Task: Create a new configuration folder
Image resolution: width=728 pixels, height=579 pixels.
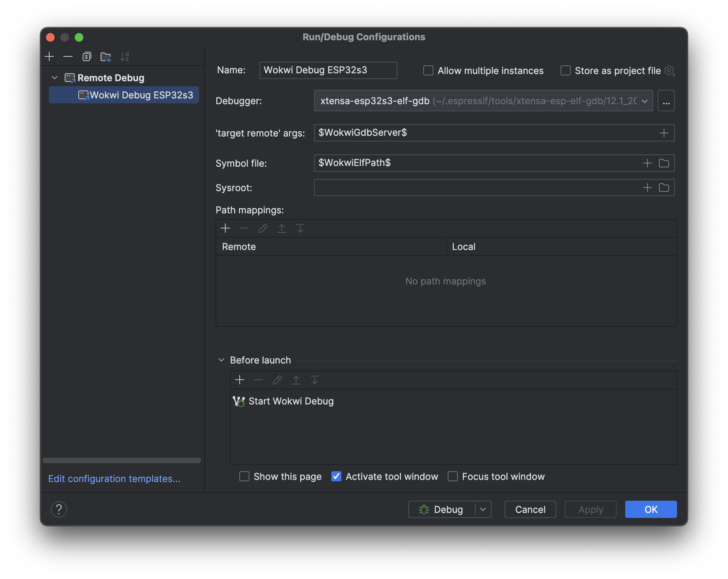Action: [106, 56]
